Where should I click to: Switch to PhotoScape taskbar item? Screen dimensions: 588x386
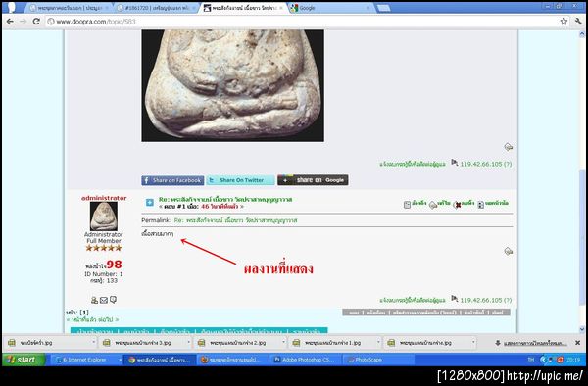pos(378,360)
